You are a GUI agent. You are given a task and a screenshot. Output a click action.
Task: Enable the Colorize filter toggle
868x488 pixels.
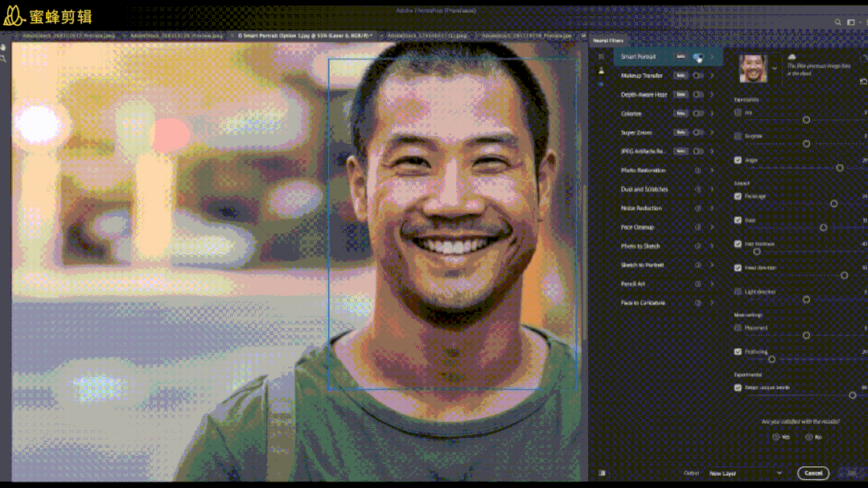[698, 113]
